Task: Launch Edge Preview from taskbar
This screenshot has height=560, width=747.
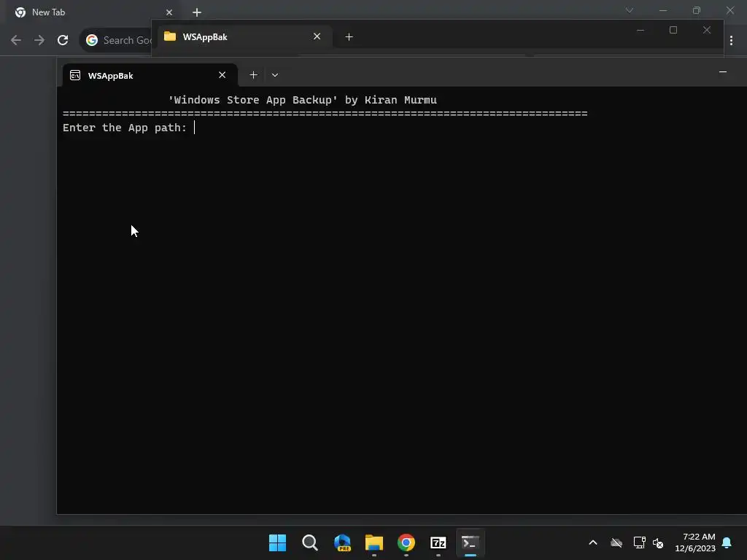Action: click(x=342, y=542)
